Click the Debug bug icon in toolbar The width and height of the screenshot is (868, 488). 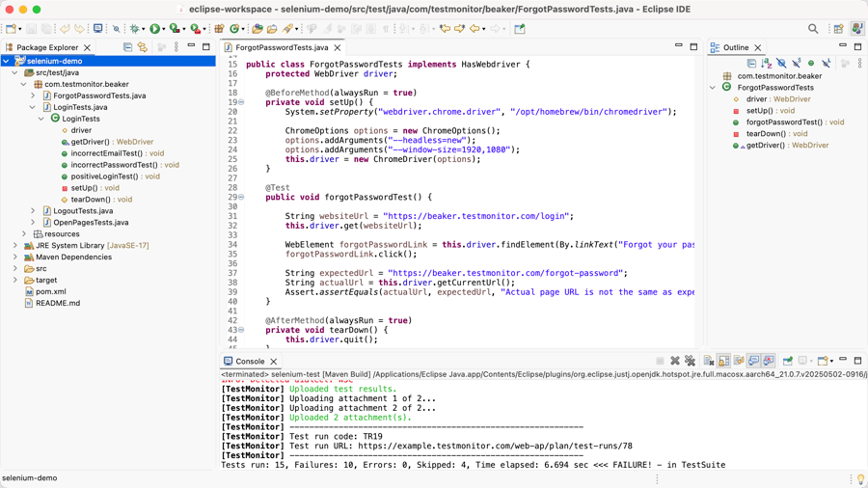tap(135, 29)
